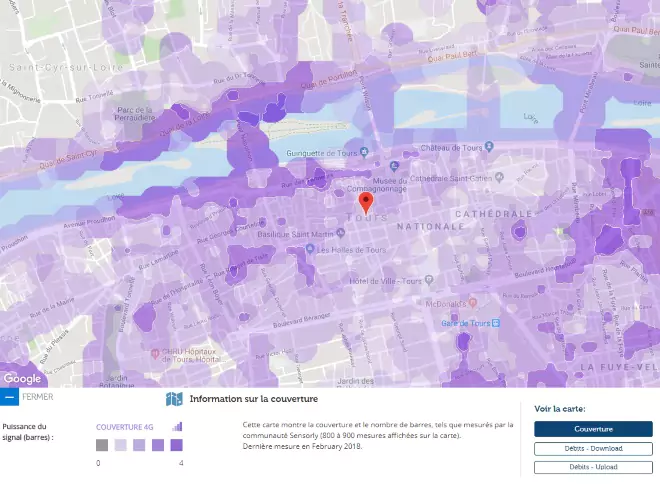
Task: Click the map icon beside Information sur la couverture
Action: [174, 399]
